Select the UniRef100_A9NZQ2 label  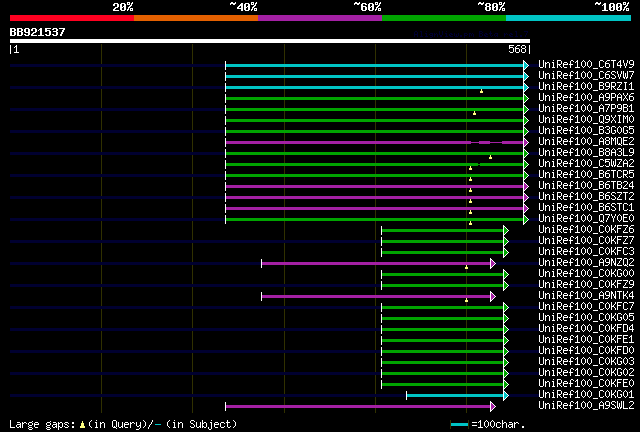click(x=586, y=263)
